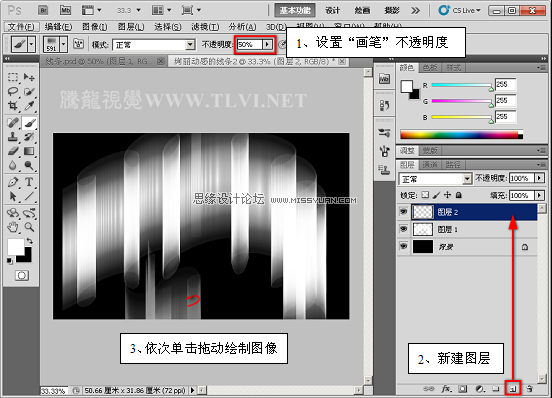
Task: Launch Mini Bridge from top bar
Action: [x=65, y=10]
